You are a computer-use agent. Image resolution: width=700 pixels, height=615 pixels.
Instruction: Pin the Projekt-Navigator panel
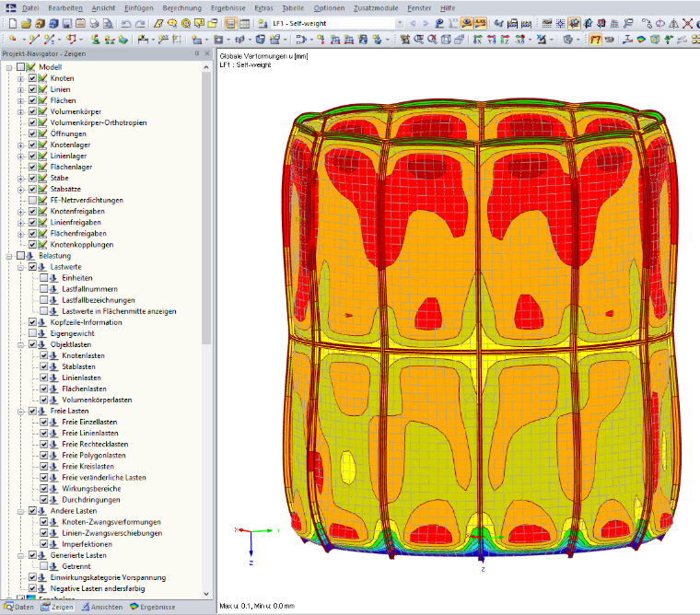197,53
